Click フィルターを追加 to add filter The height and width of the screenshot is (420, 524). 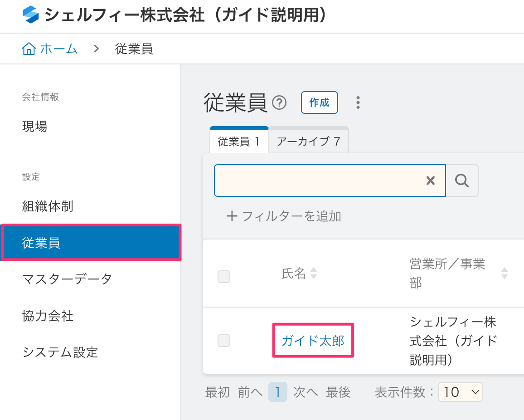coord(284,216)
